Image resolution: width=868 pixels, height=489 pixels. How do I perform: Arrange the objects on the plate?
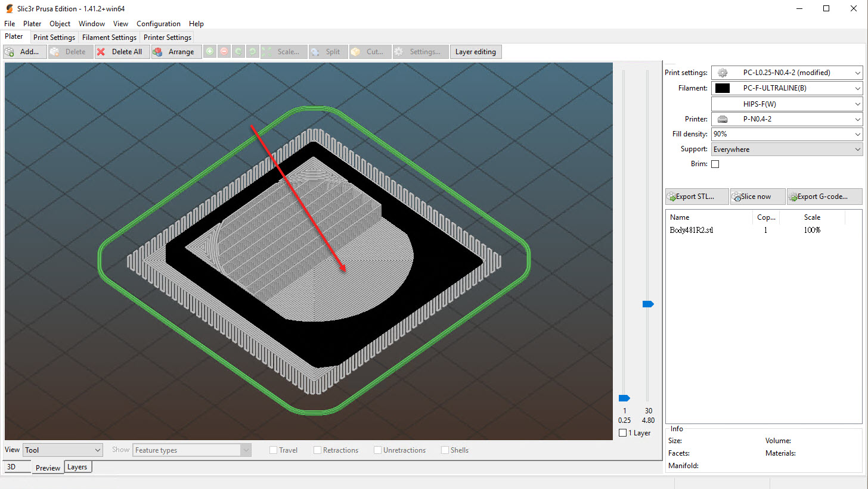[x=176, y=52]
